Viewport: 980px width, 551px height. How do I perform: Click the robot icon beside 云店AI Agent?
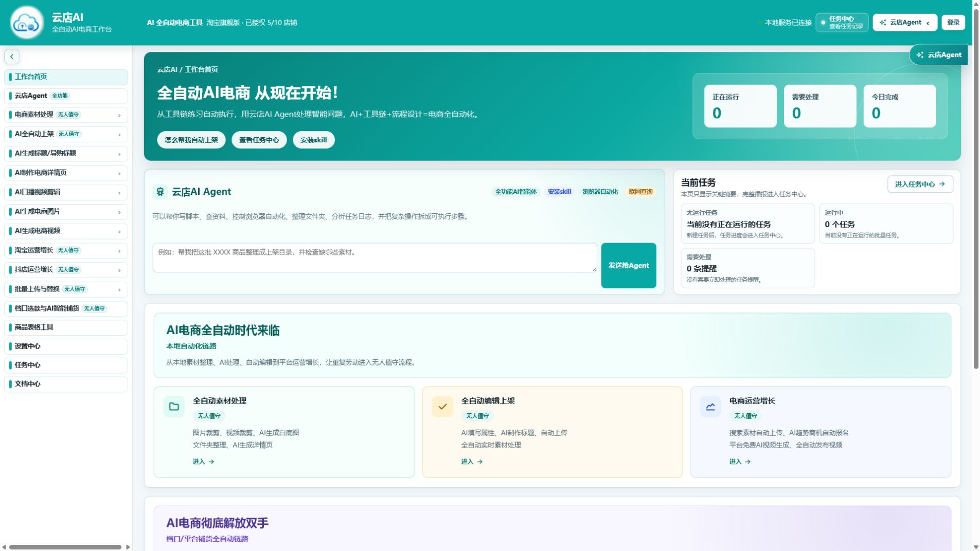pyautogui.click(x=160, y=192)
